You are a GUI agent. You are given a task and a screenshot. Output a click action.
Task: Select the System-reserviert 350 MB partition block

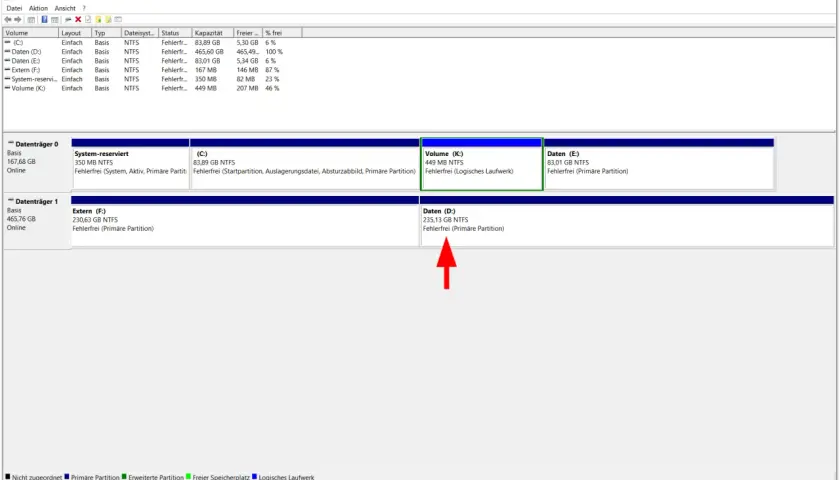[131, 164]
